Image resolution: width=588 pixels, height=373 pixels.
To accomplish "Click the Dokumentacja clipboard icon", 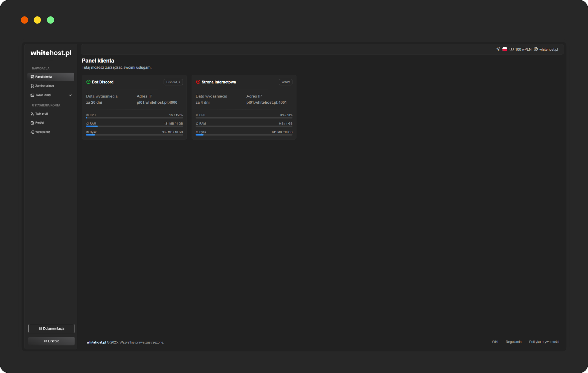I will [x=41, y=328].
